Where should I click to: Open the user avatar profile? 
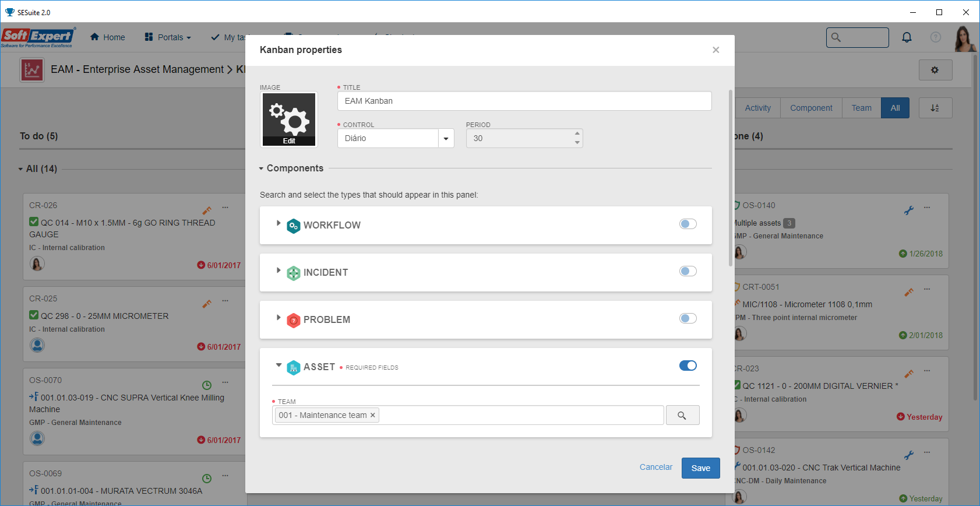tap(965, 38)
